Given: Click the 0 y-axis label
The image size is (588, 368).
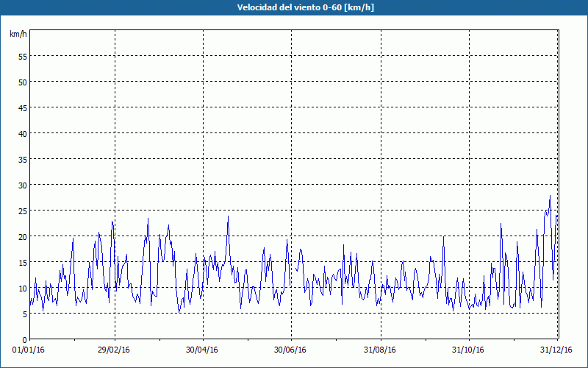Looking at the screenshot, I should 25,340.
